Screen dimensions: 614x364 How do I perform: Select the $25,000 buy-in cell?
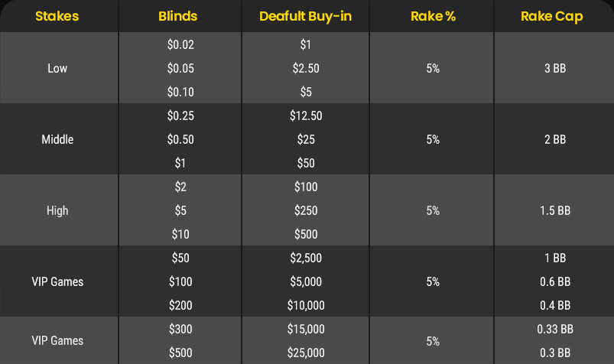tap(306, 353)
